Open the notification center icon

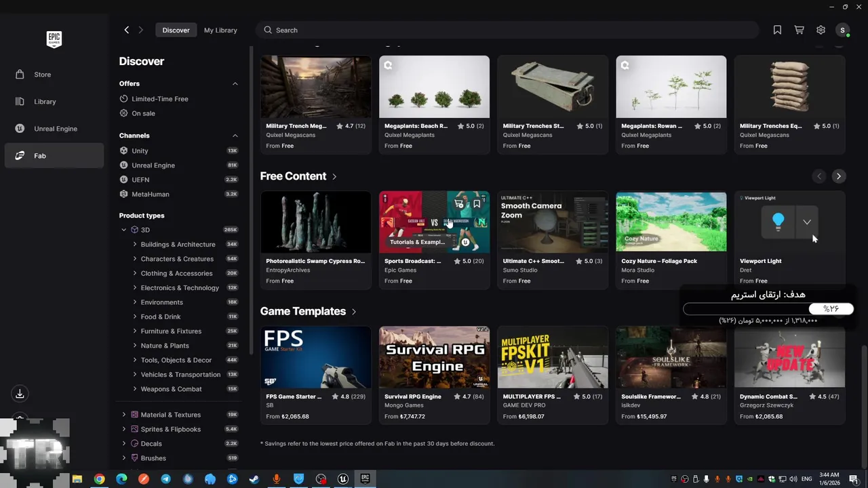coord(854,479)
